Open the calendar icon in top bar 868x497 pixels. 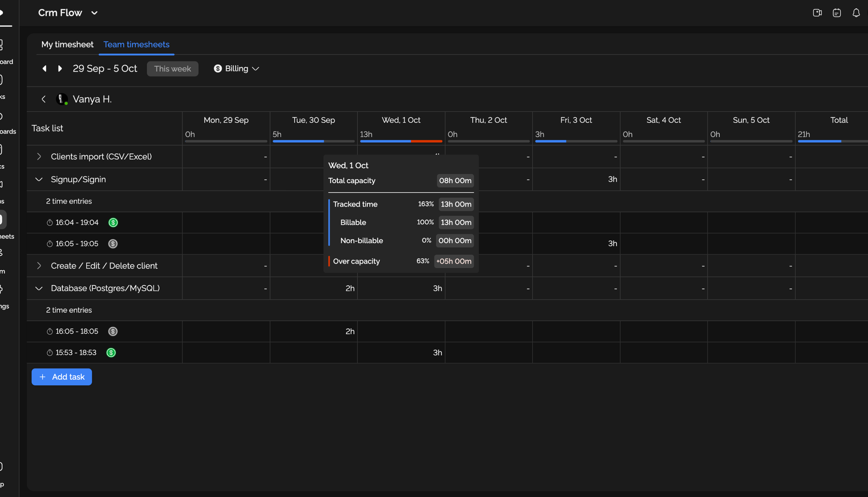coord(837,13)
